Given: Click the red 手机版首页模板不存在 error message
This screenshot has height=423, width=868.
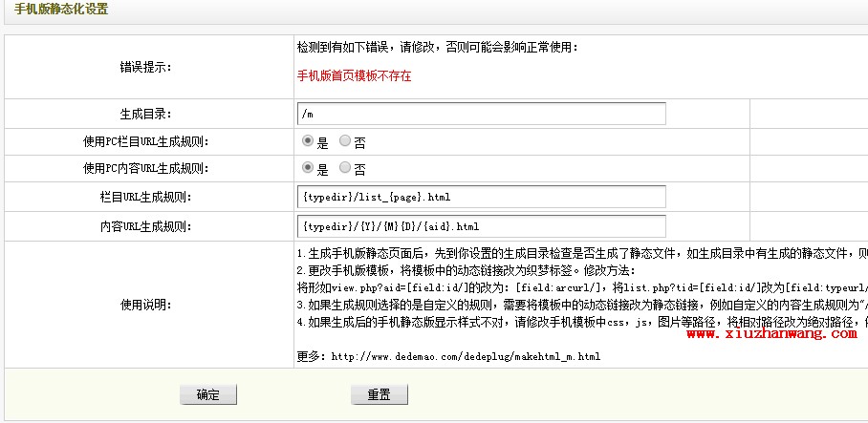Looking at the screenshot, I should (x=354, y=75).
